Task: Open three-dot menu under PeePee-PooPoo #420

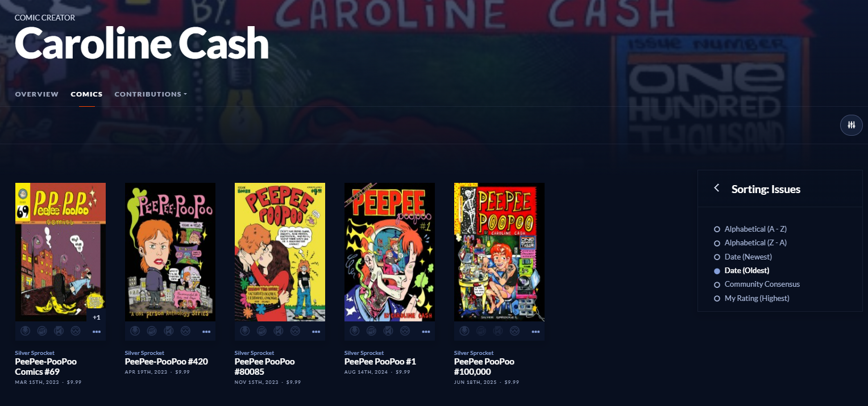Action: [x=207, y=332]
